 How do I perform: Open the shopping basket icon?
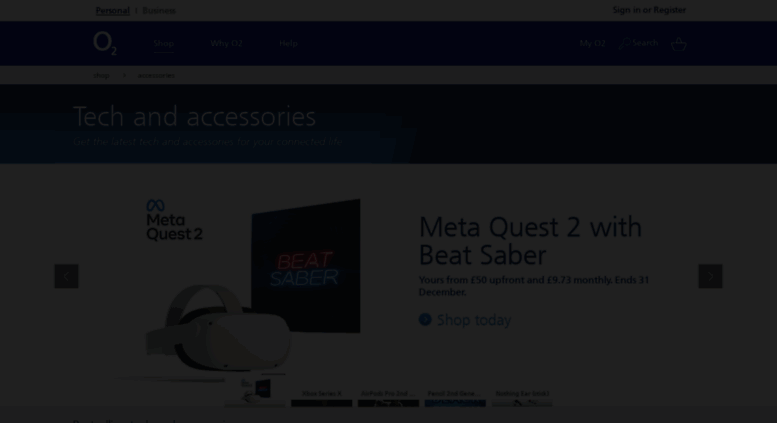678,44
